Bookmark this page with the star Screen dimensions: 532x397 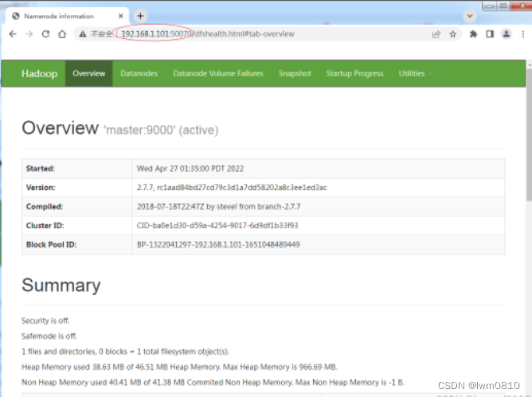pyautogui.click(x=452, y=34)
